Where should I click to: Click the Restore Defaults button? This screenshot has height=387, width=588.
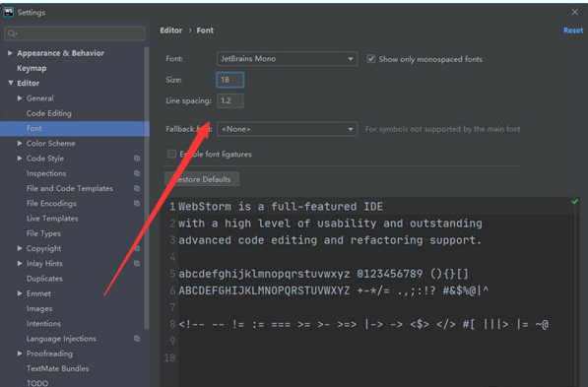202,179
